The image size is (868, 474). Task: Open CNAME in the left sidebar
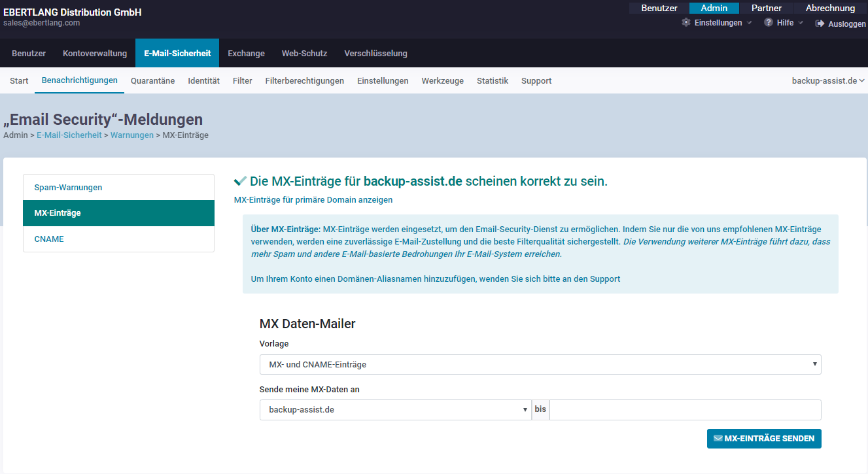(x=118, y=239)
